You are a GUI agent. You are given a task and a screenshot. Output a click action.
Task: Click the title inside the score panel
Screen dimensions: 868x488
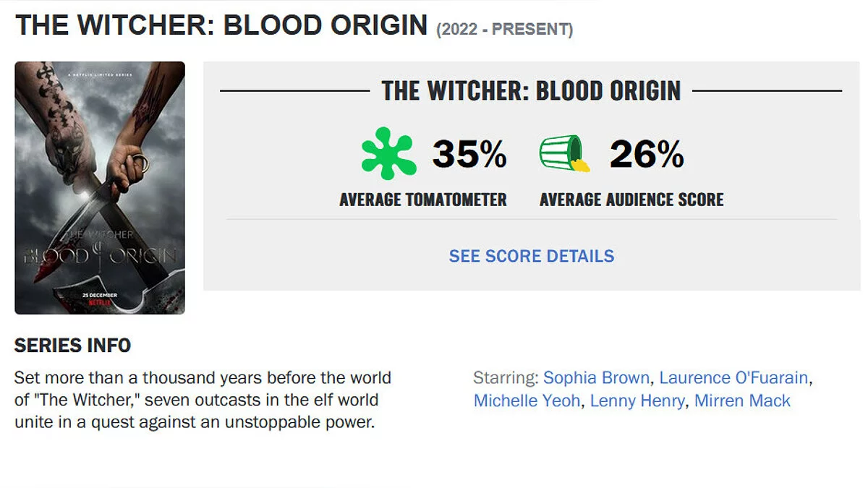tap(531, 91)
